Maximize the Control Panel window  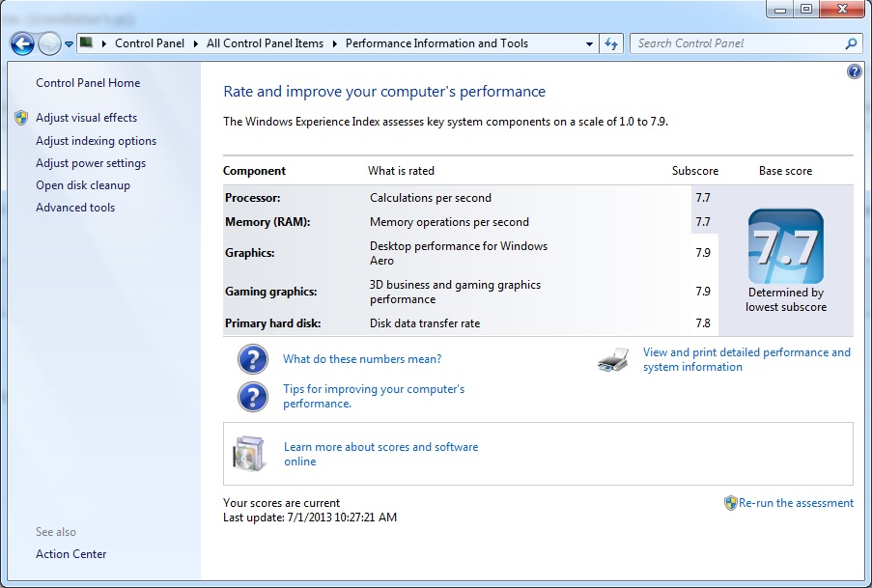805,9
